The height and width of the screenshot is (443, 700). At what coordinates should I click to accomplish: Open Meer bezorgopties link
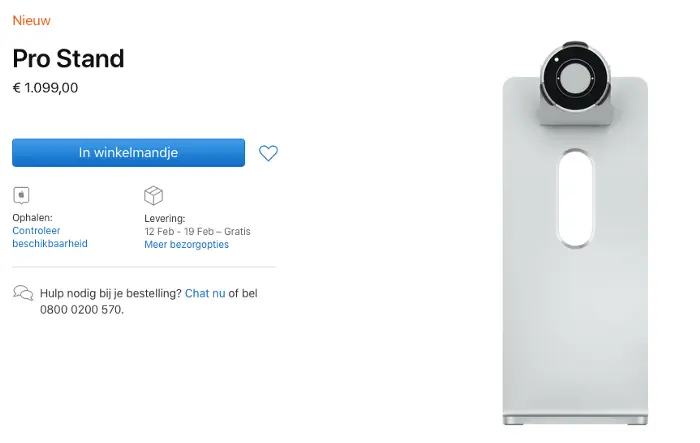click(186, 245)
